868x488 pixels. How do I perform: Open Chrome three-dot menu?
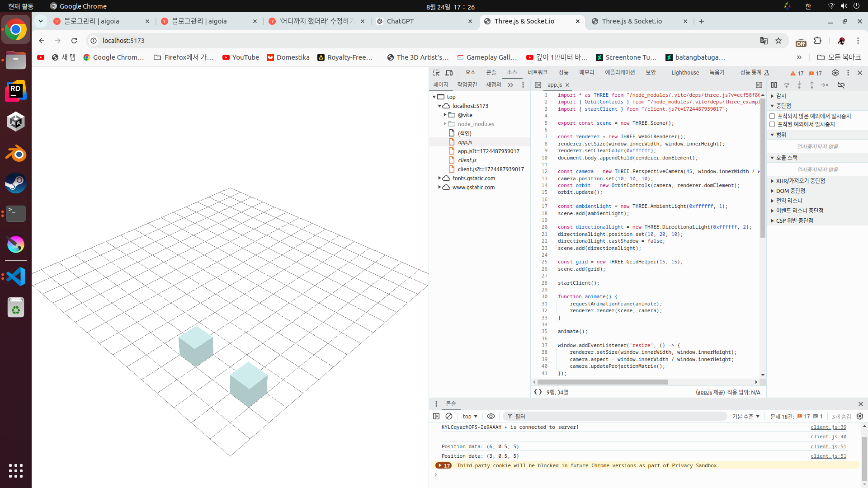858,41
